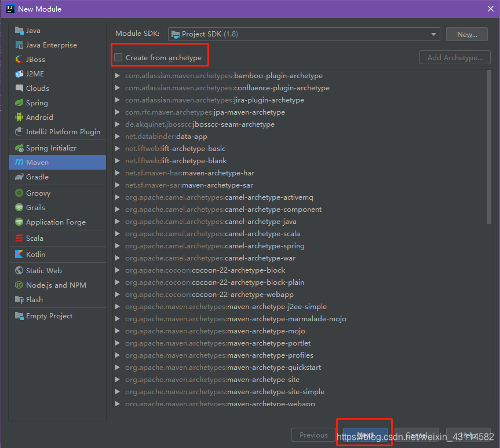Select Kotlin module type
500x448 pixels.
(x=57, y=254)
